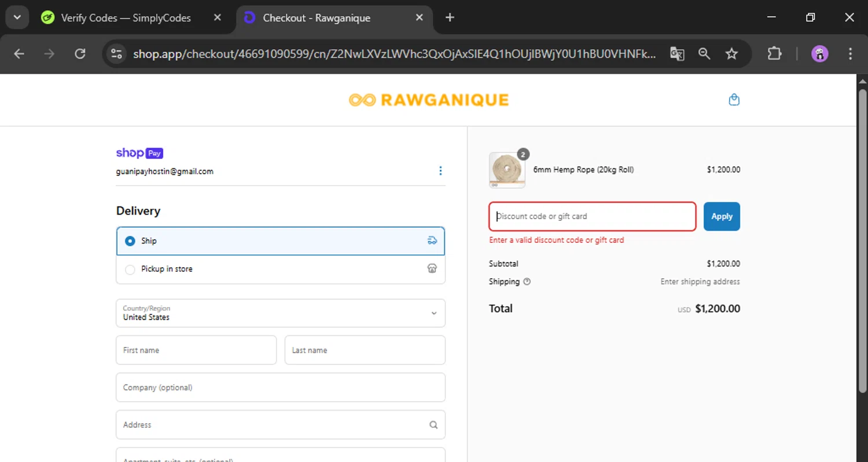Select the Pickup in store option
The height and width of the screenshot is (462, 868).
281,269
